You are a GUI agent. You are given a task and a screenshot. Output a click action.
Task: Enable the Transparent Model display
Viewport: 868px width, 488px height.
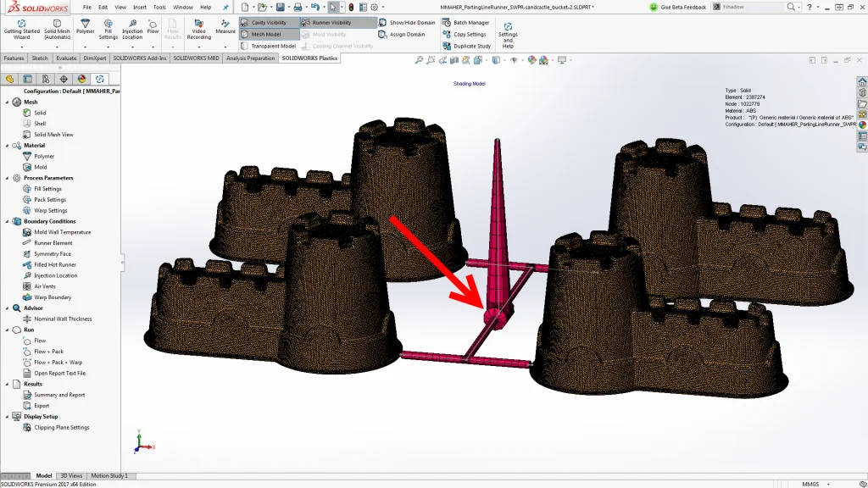point(273,46)
